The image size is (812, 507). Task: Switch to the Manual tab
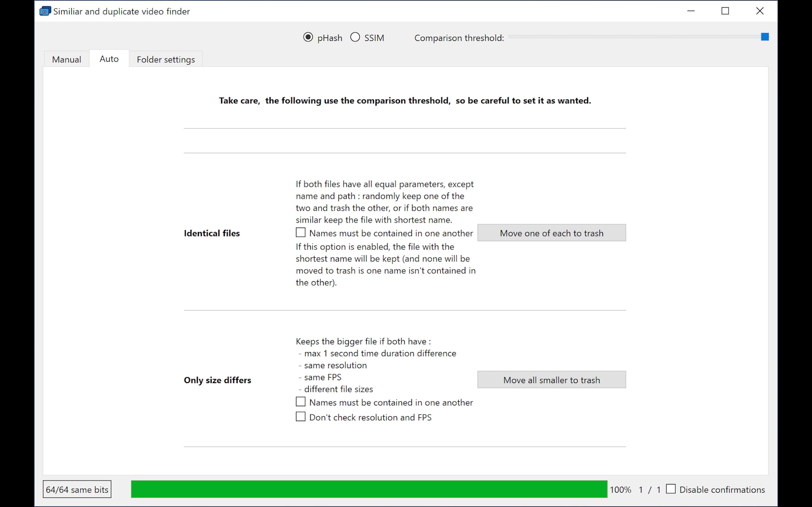point(66,59)
